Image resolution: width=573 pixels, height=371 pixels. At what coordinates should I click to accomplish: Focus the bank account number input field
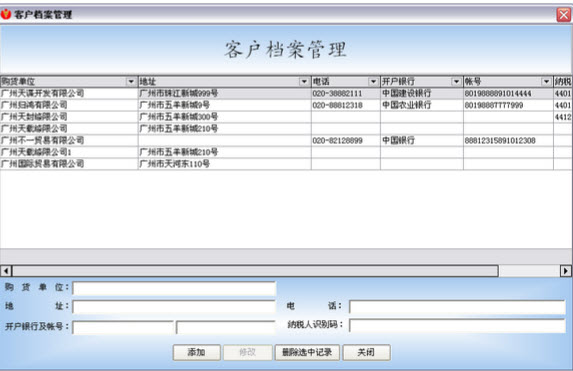tap(226, 327)
